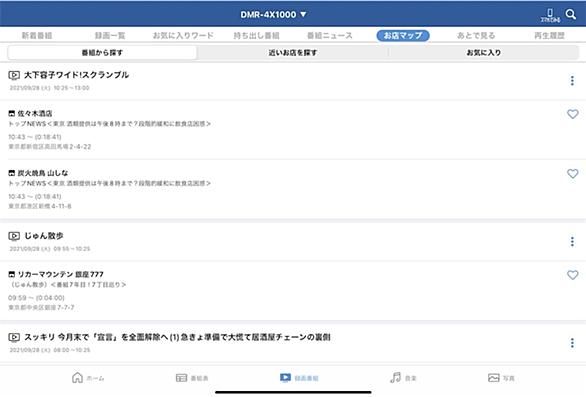The image size is (586, 397).
Task: Tap the smartphone device icon in header
Action: click(550, 15)
